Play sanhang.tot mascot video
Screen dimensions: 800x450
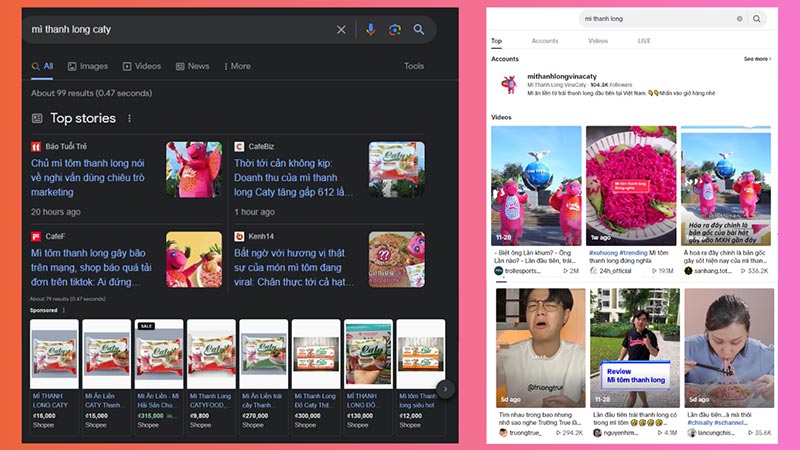point(726,186)
